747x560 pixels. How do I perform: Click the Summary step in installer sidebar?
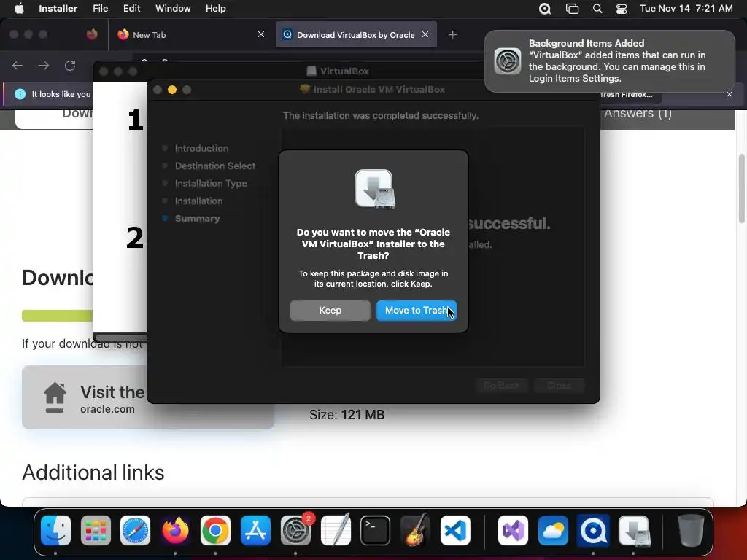pos(197,219)
